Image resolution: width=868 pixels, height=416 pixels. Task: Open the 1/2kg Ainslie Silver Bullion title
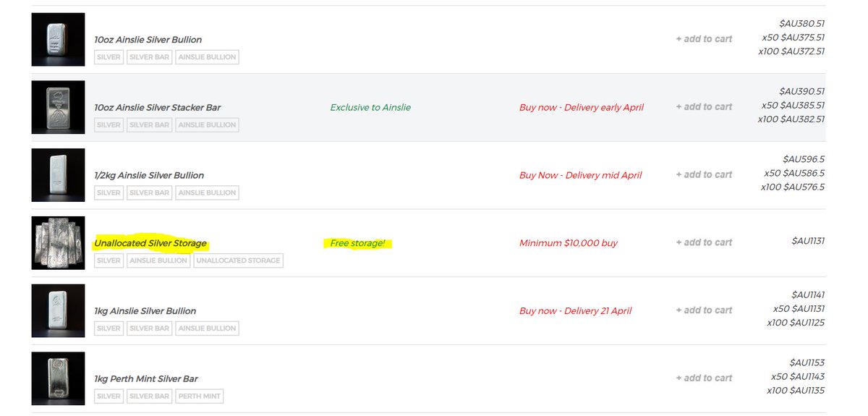(x=149, y=176)
